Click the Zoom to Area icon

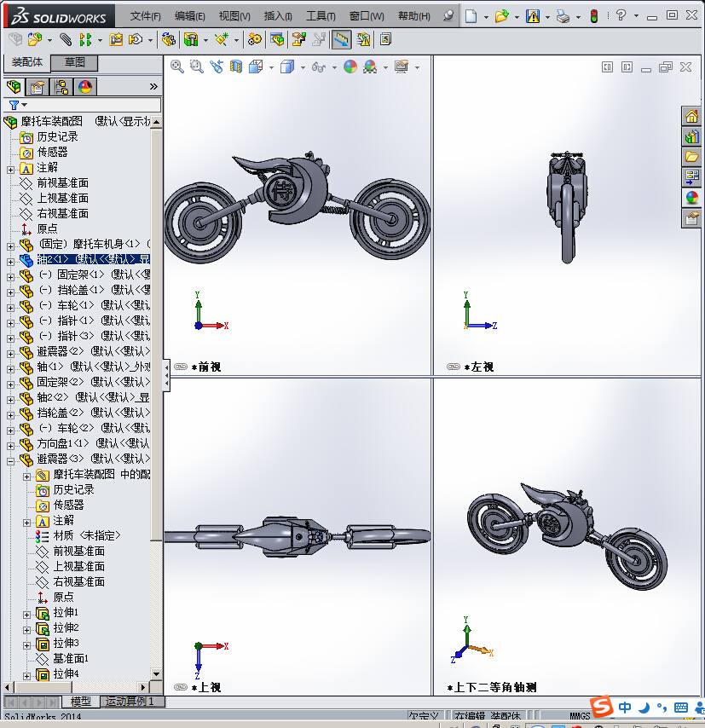197,66
